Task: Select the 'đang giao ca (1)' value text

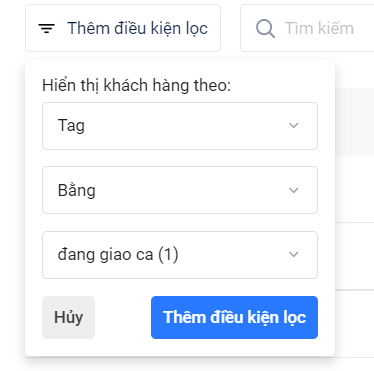Action: [x=118, y=255]
